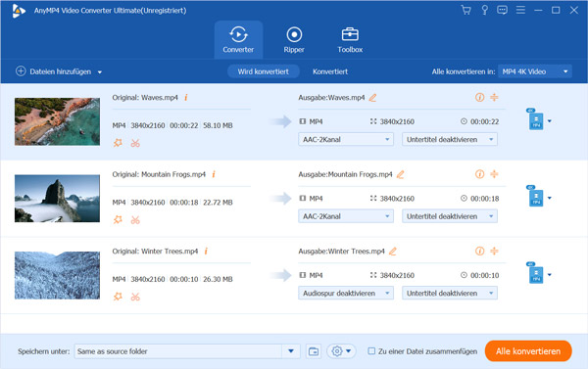588x369 pixels.
Task: Open edit effects star for Mountain Frogs.mp4
Action: point(119,219)
